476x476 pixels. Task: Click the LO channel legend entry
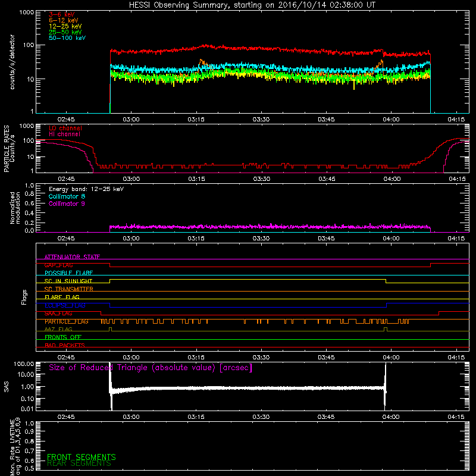(x=65, y=128)
